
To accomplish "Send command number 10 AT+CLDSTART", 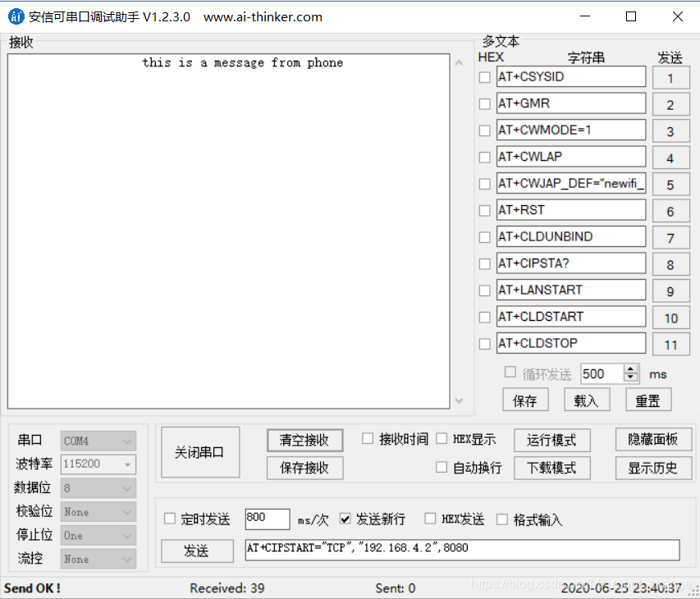I will click(x=671, y=318).
